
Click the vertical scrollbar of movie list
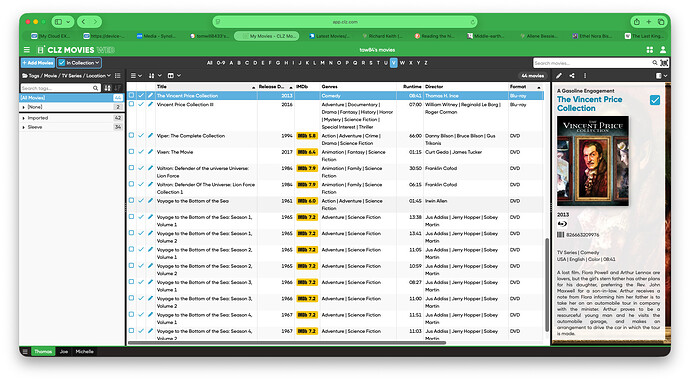(547, 285)
